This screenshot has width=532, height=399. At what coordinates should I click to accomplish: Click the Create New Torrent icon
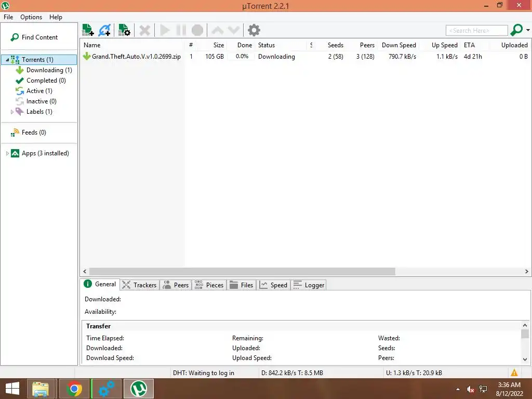pyautogui.click(x=124, y=30)
